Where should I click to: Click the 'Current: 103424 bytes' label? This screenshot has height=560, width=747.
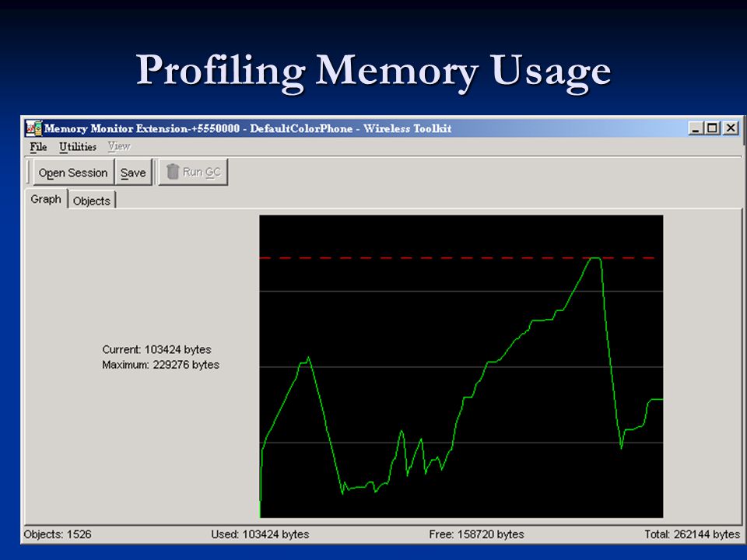156,349
